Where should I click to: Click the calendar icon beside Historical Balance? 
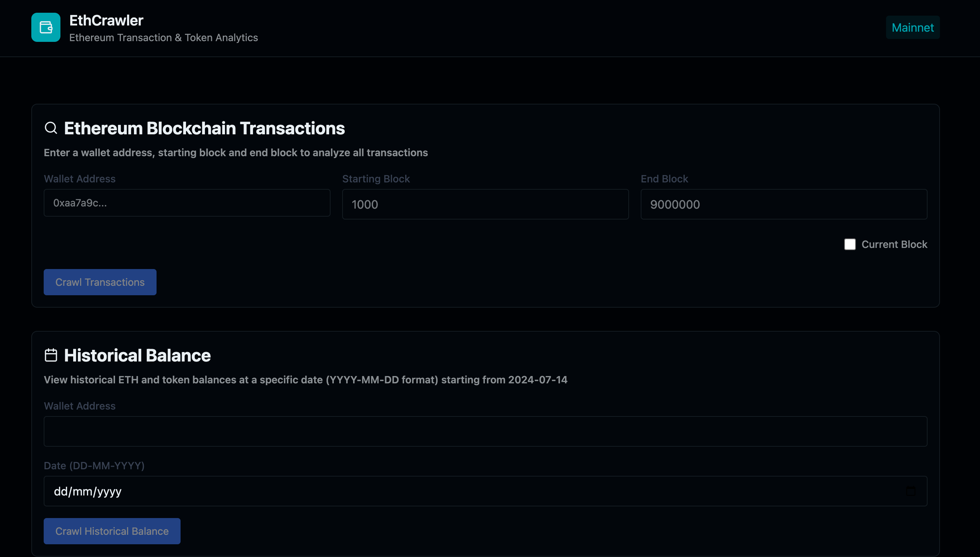[x=51, y=355]
